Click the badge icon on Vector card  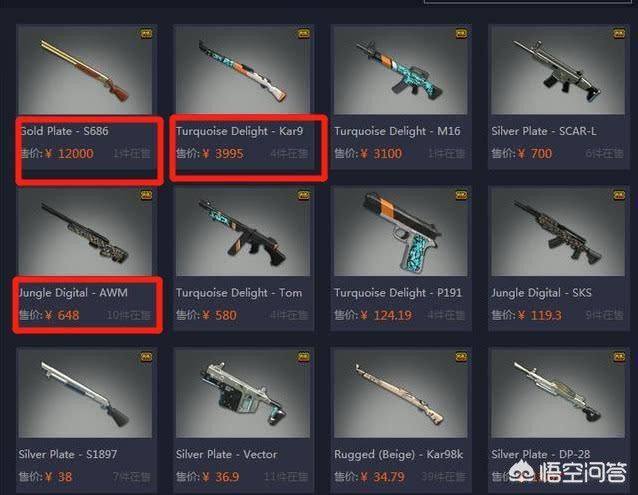click(304, 357)
